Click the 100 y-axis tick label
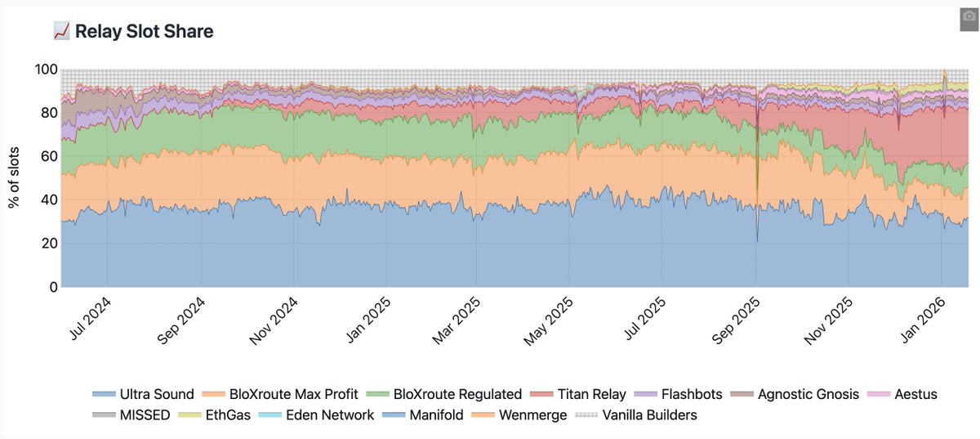 47,69
